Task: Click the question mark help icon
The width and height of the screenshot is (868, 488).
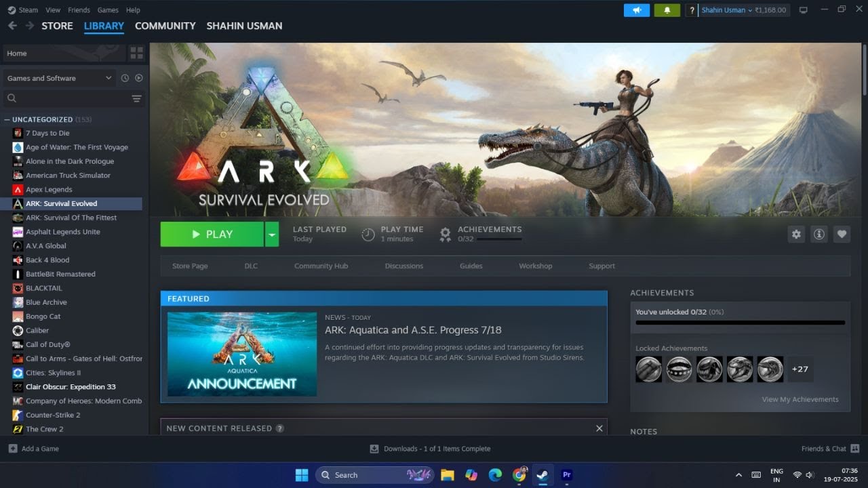Action: coord(692,10)
